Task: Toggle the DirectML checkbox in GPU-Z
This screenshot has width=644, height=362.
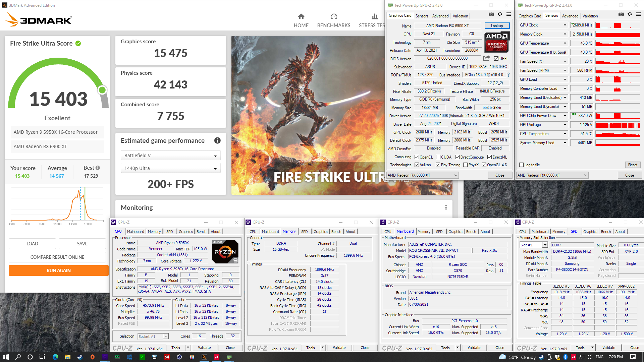Action: click(489, 157)
